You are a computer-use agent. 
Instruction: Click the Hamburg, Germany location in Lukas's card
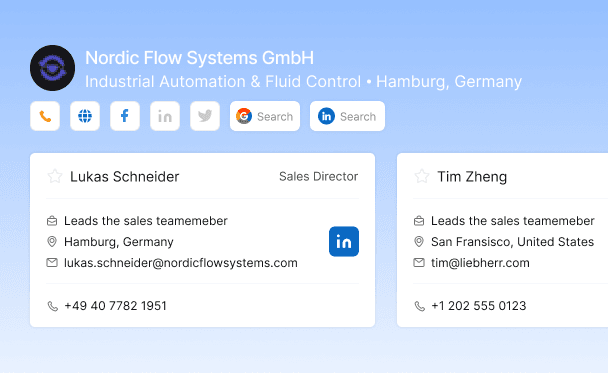pos(119,242)
